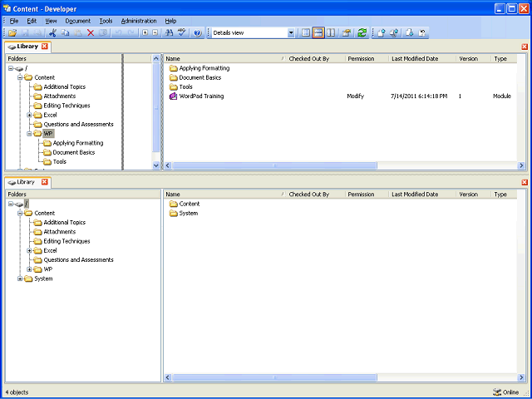Open the Properties pane icon
This screenshot has width=532, height=399.
pyautogui.click(x=347, y=33)
